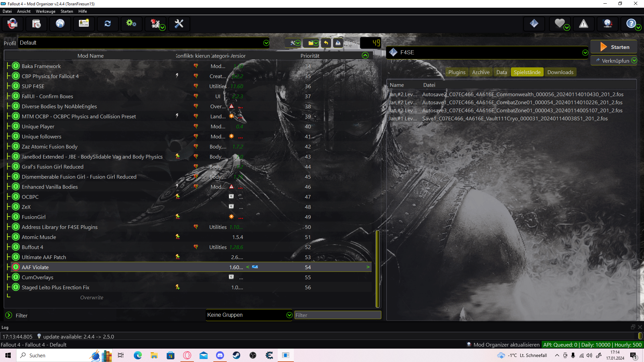Disable the Baka Framework mod

(x=16, y=66)
